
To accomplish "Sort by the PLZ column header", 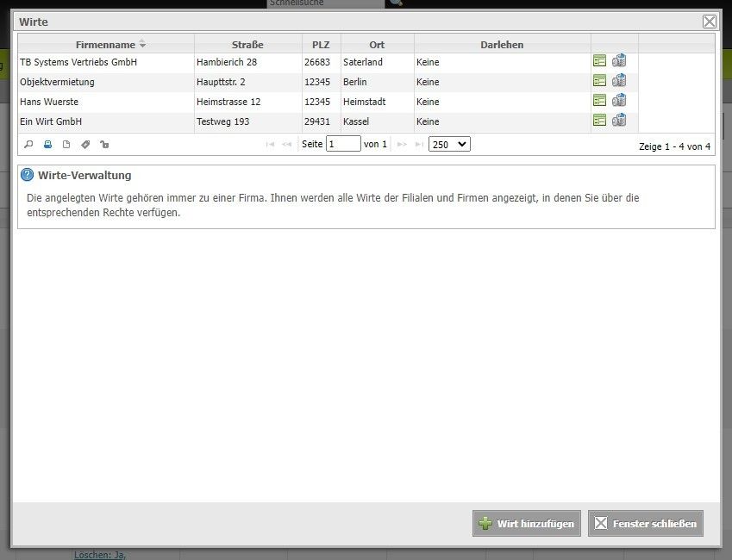I will (x=322, y=45).
